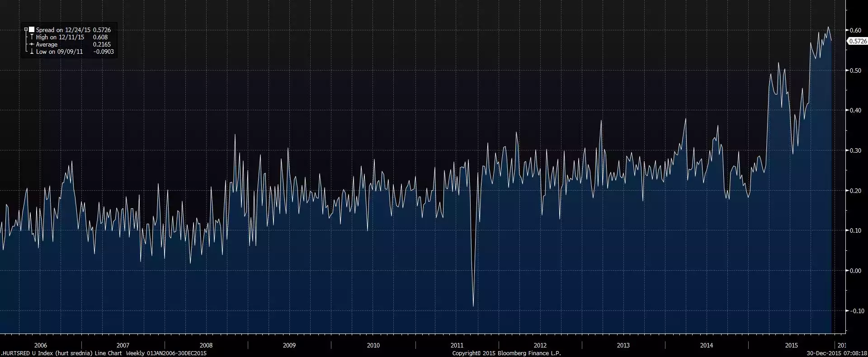
Task: Select the High marker icon in legend
Action: point(32,37)
